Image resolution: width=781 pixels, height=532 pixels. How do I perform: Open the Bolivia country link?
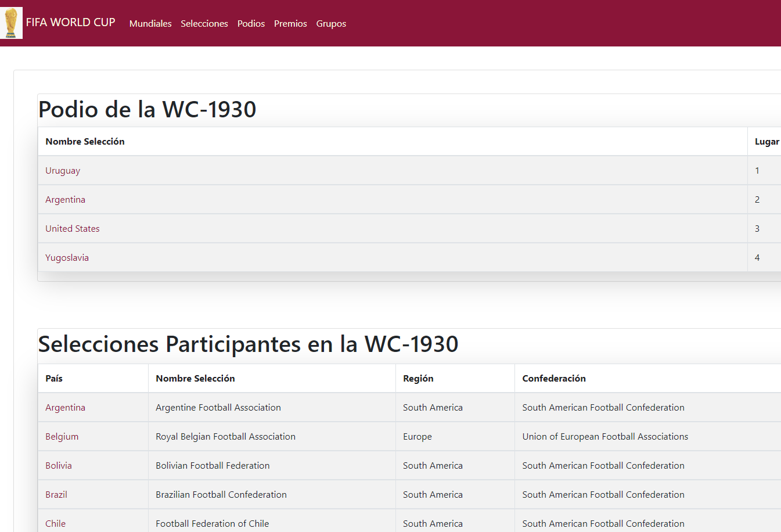point(59,466)
